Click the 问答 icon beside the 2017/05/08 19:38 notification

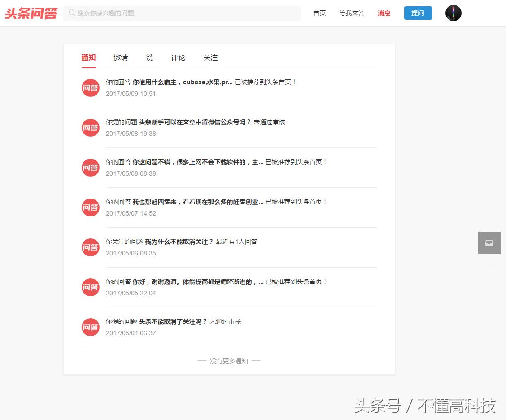coord(90,128)
